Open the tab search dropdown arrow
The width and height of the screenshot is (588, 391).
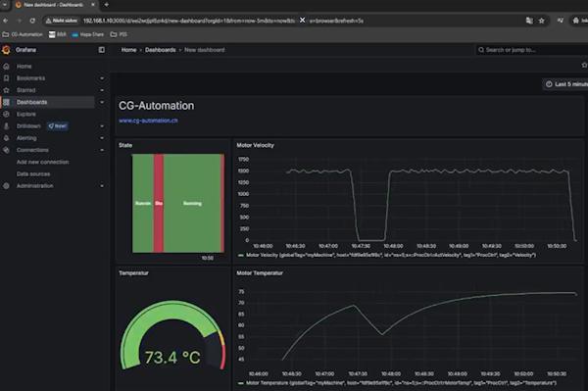click(x=5, y=5)
